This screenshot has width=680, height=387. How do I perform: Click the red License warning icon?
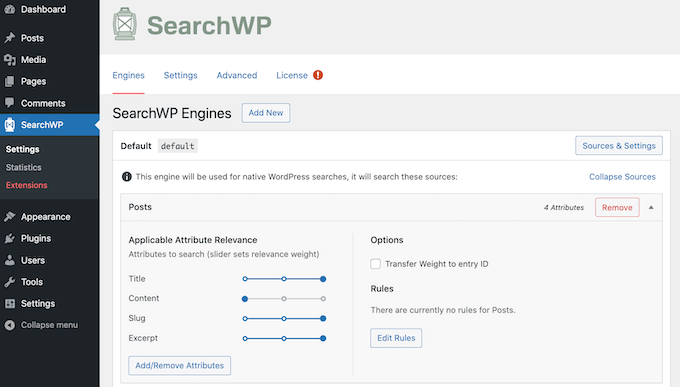click(x=318, y=75)
